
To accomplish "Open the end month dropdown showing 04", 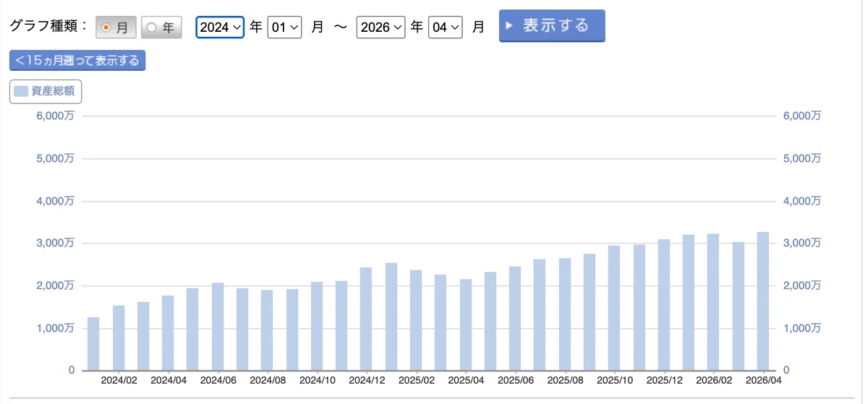I will (445, 27).
